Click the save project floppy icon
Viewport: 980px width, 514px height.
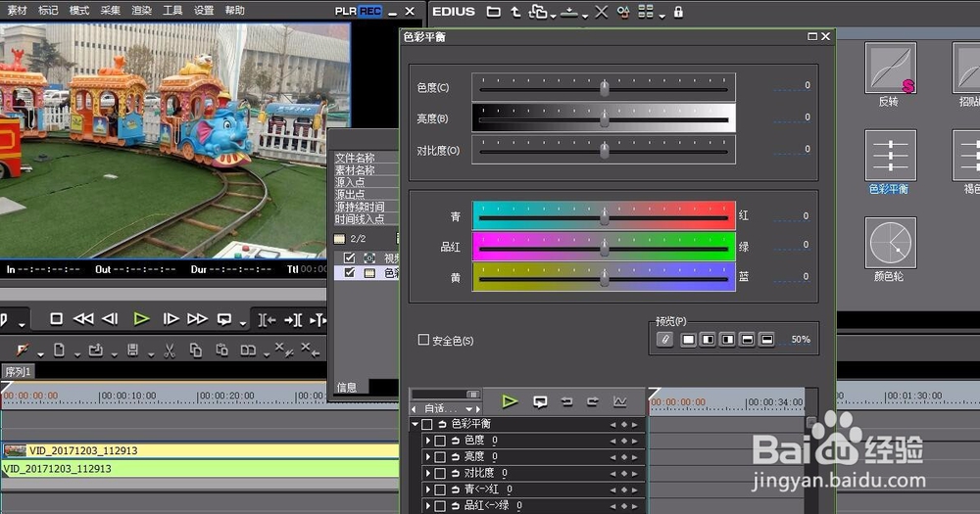132,350
